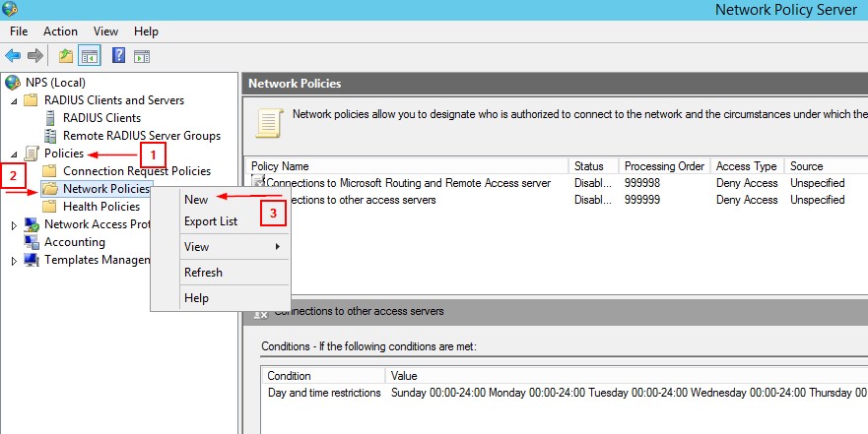The width and height of the screenshot is (868, 434).
Task: Click the Value column header
Action: (627, 376)
